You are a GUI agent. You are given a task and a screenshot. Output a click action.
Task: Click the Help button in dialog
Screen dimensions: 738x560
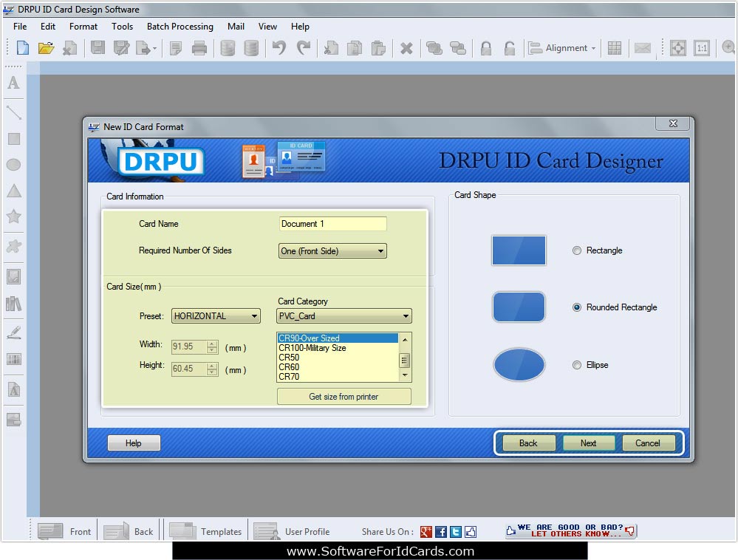[x=134, y=443]
